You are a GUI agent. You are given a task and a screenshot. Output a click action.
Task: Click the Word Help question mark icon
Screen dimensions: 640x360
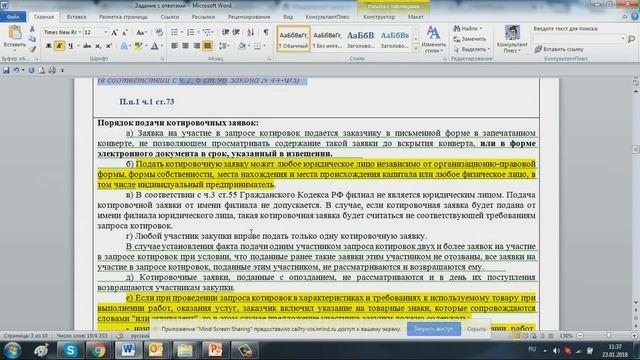point(635,17)
